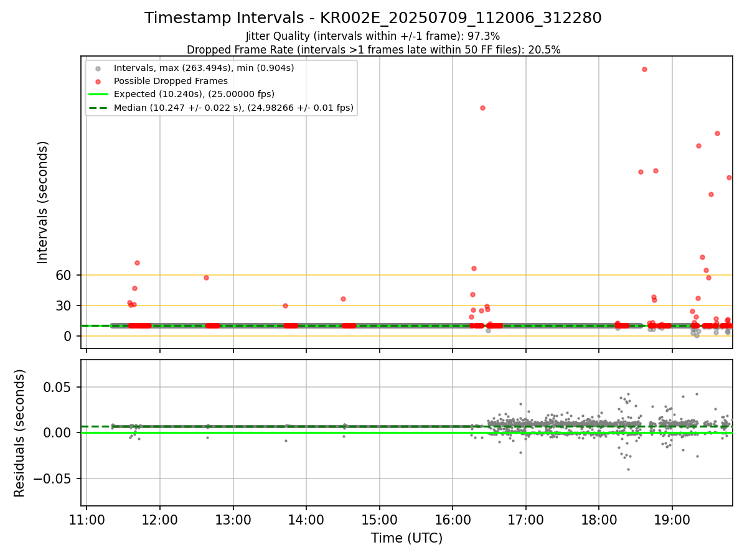Click legend entry 'Possible Dropped Frames'
This screenshot has width=747, height=560.
click(171, 81)
